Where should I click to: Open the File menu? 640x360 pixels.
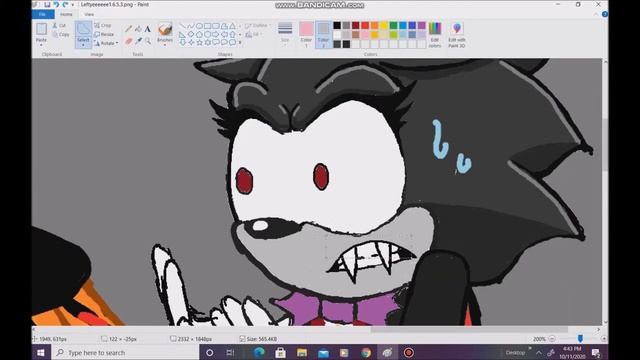click(42, 14)
